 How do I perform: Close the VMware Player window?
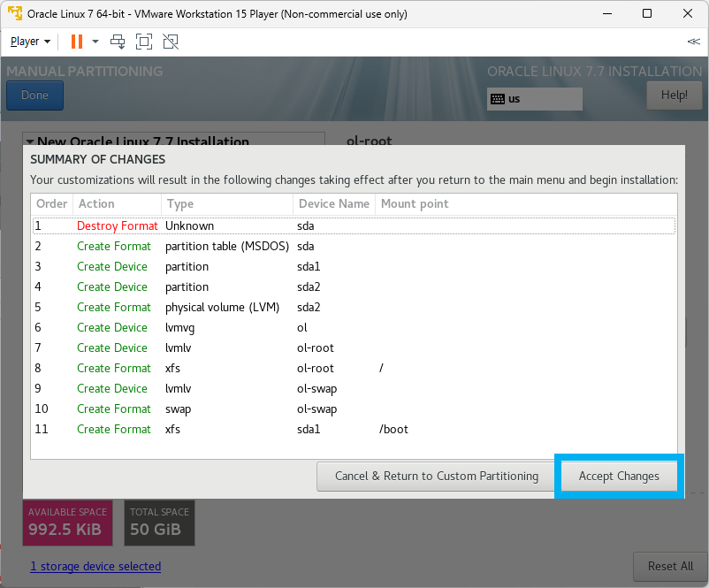click(x=687, y=13)
